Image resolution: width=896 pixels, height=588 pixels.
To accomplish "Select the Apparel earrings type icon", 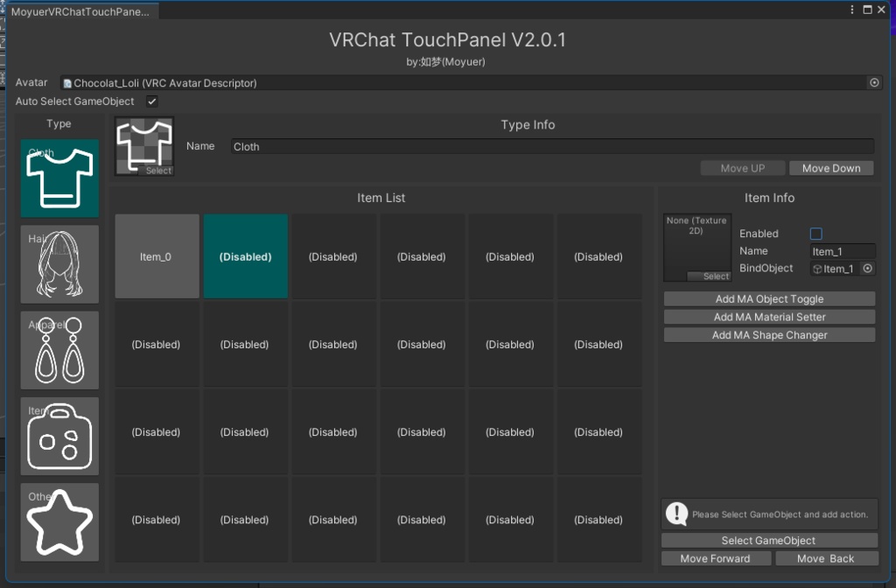I will coord(59,349).
